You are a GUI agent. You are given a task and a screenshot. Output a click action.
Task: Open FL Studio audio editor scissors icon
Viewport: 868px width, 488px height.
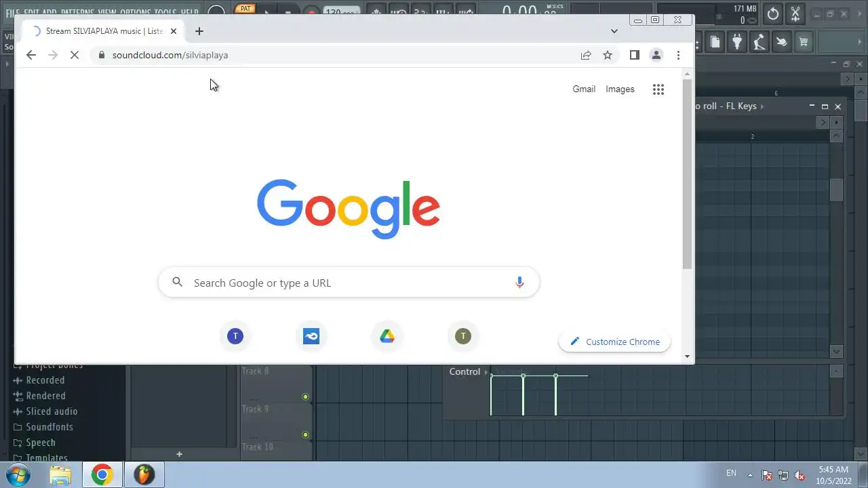(x=795, y=14)
